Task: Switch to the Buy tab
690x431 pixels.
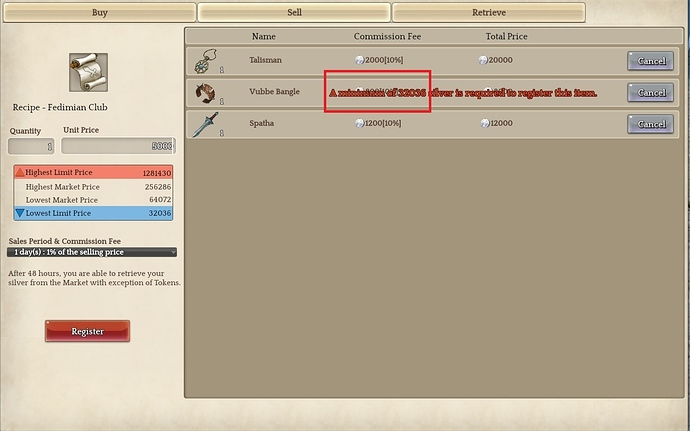Action: tap(99, 13)
